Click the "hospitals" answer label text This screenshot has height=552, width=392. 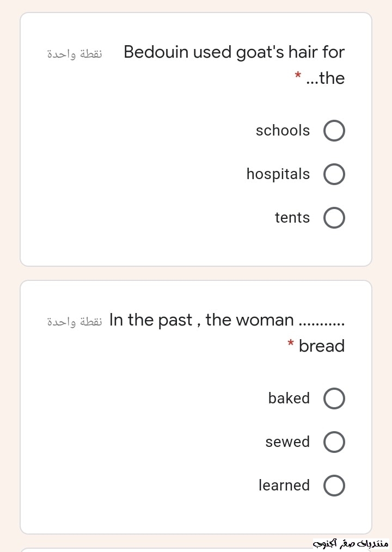click(278, 174)
